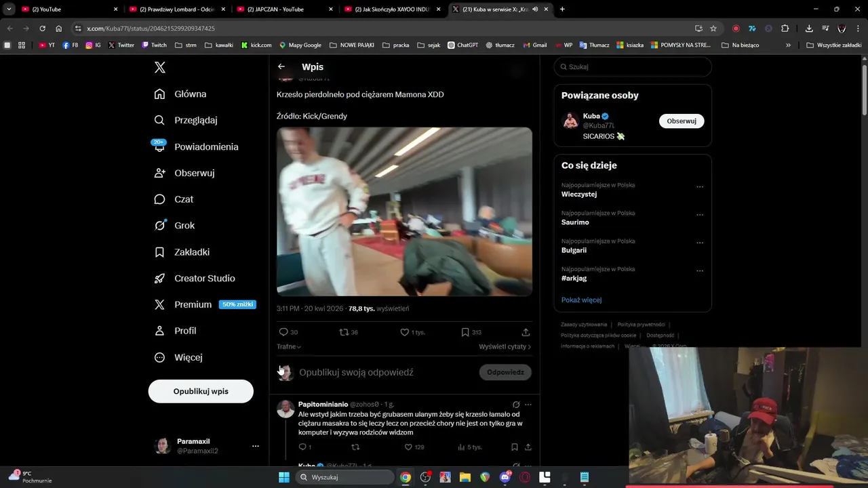This screenshot has width=868, height=488.
Task: Click Zasady użytkowania footer link
Action: tap(584, 325)
